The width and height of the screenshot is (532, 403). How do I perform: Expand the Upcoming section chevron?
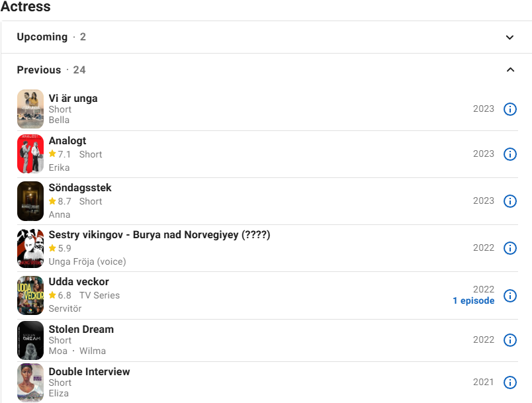[510, 37]
